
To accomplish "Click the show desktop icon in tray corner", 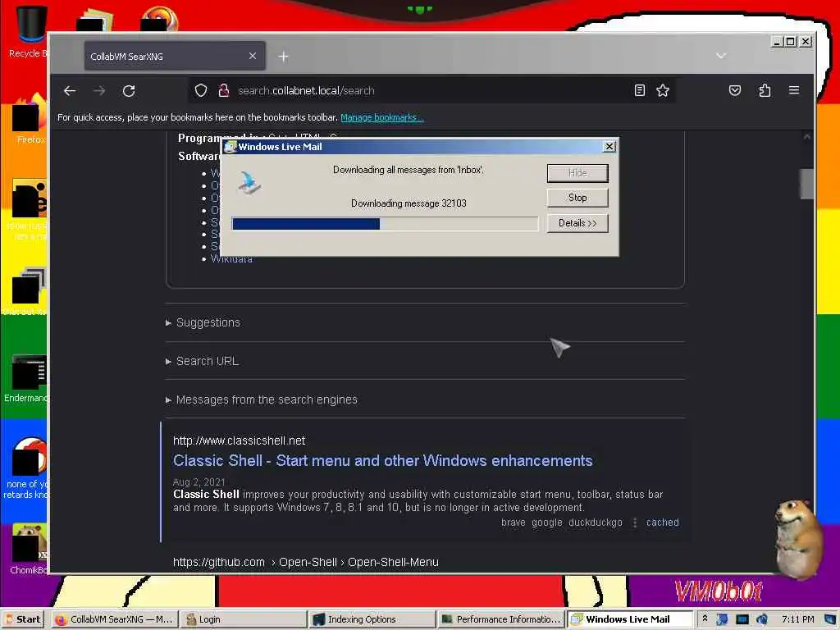I will [830, 619].
